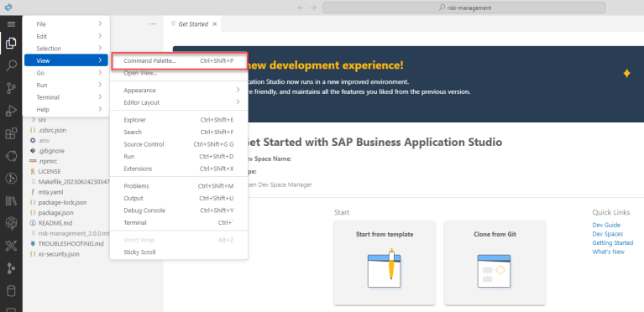Close the Get Started tab
This screenshot has height=312, width=644.
(x=214, y=24)
